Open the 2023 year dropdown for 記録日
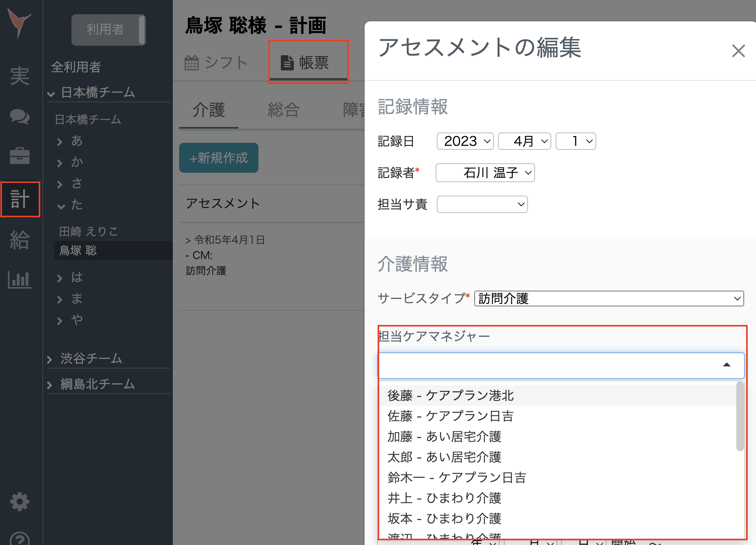The width and height of the screenshot is (756, 545). (465, 141)
